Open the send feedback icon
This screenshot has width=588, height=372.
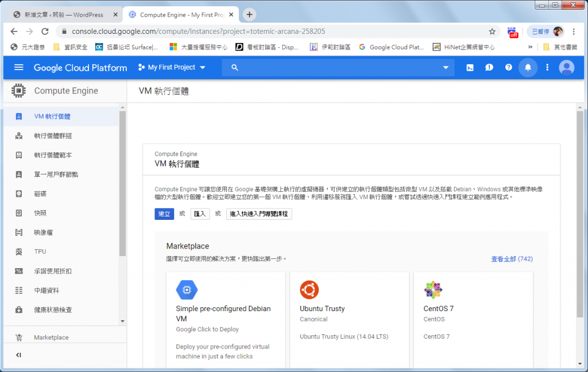point(489,68)
